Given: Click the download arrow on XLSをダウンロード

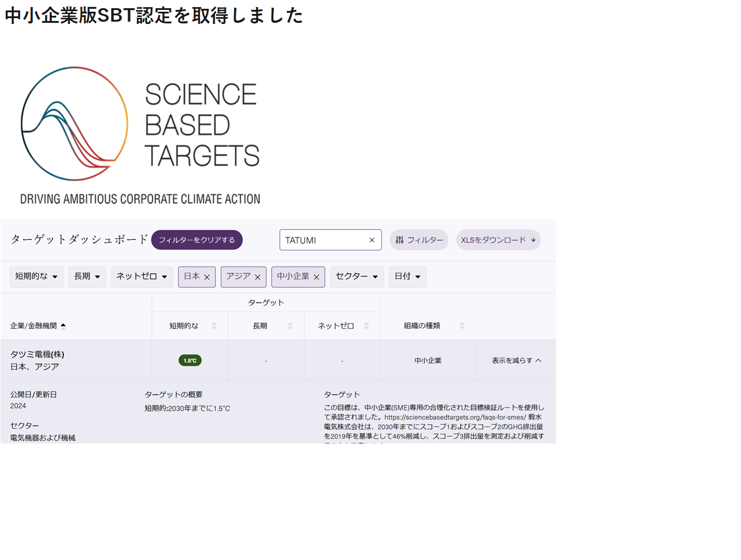Looking at the screenshot, I should pos(533,240).
